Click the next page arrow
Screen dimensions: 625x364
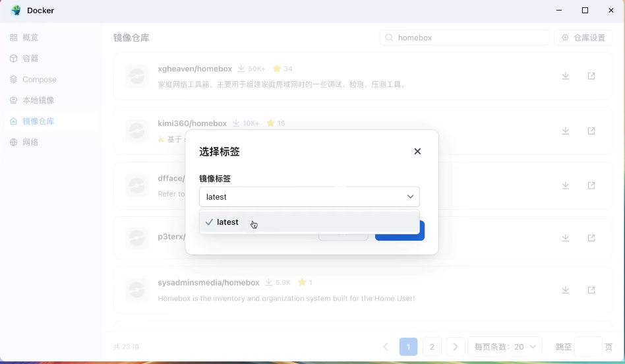(x=455, y=347)
